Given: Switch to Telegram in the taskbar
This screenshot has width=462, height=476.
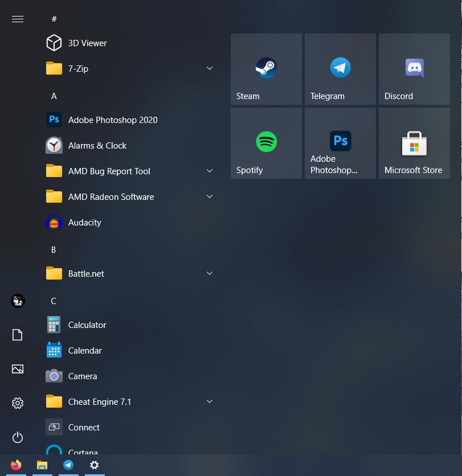Looking at the screenshot, I should [68, 465].
